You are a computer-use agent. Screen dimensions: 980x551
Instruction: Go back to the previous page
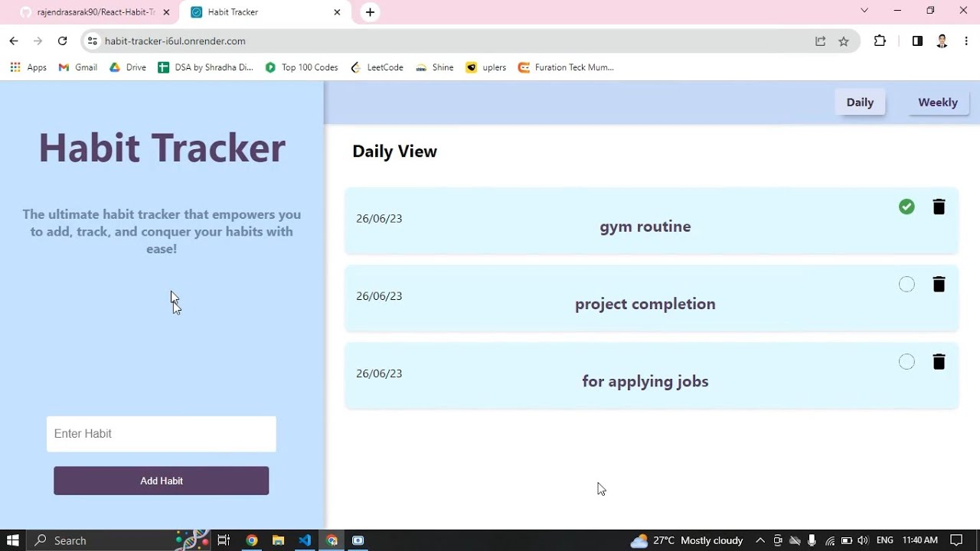pos(14,41)
